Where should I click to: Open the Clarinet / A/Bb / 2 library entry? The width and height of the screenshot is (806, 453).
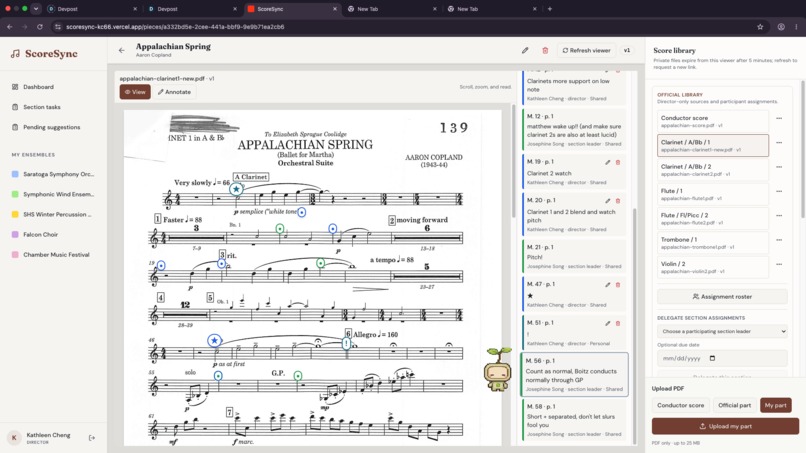tap(712, 170)
